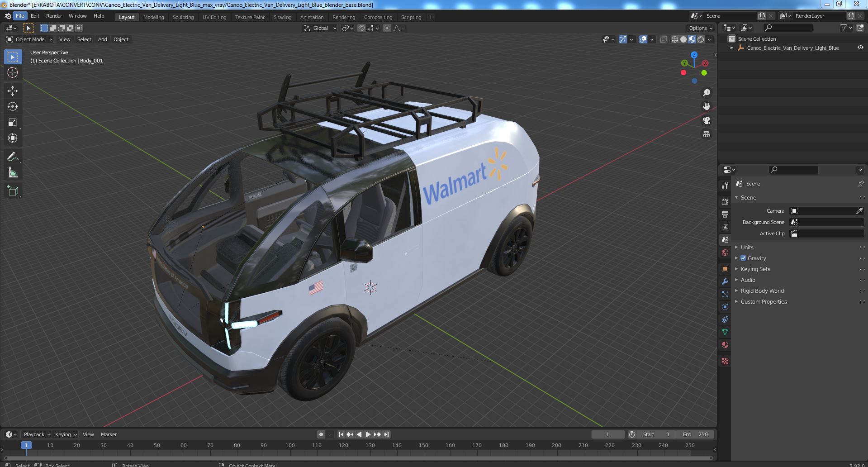Click frame 100 on the timeline

pyautogui.click(x=290, y=445)
